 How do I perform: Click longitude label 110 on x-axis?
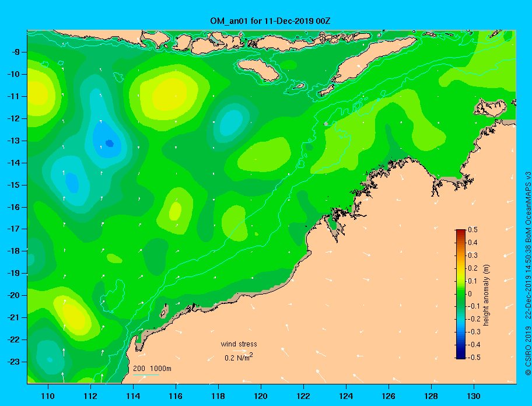[48, 396]
